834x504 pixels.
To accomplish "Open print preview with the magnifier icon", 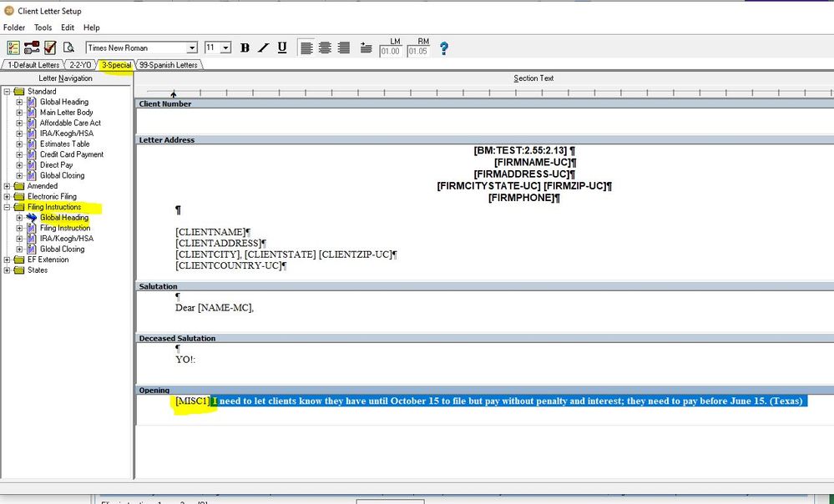I will [x=69, y=48].
